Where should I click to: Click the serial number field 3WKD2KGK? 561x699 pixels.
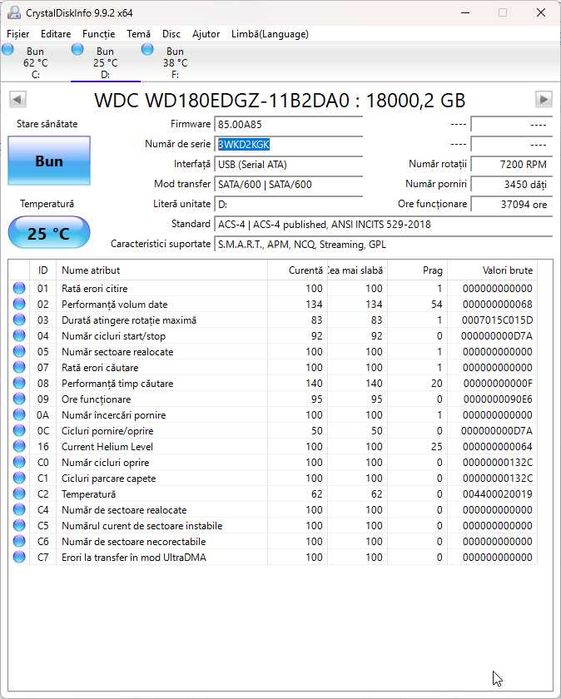(288, 144)
